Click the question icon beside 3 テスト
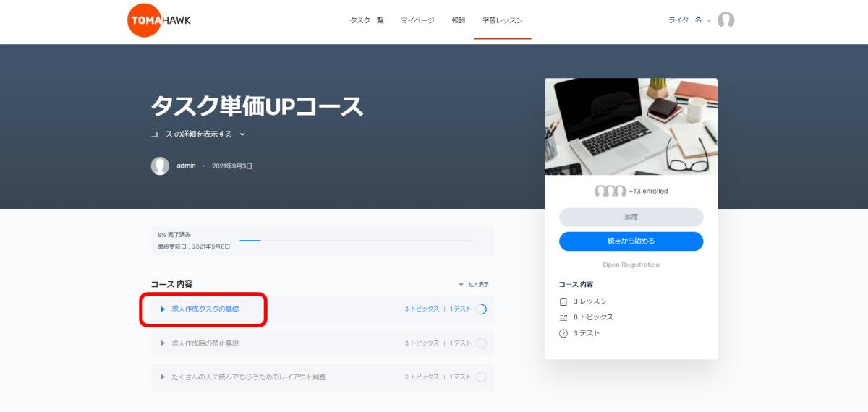This screenshot has width=868, height=412. pyautogui.click(x=563, y=334)
